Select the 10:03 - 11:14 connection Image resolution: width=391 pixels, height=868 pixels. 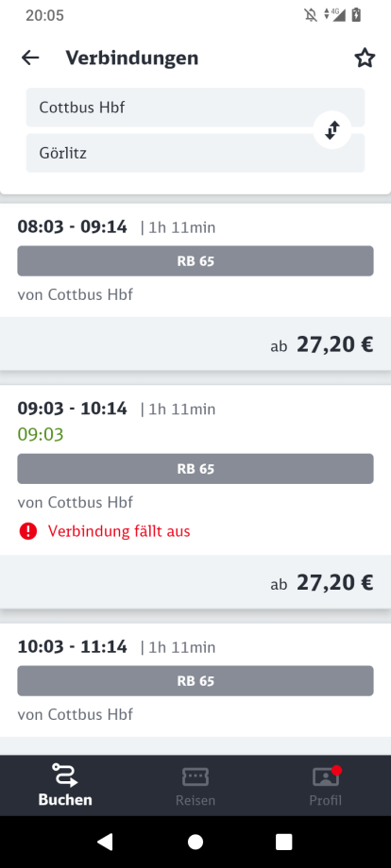point(195,689)
